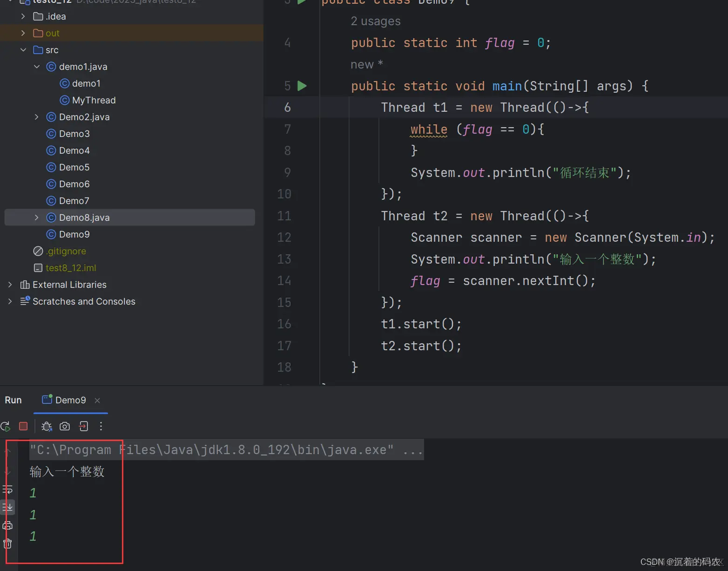
Task: Stop the running Demo9 process
Action: coord(23,426)
